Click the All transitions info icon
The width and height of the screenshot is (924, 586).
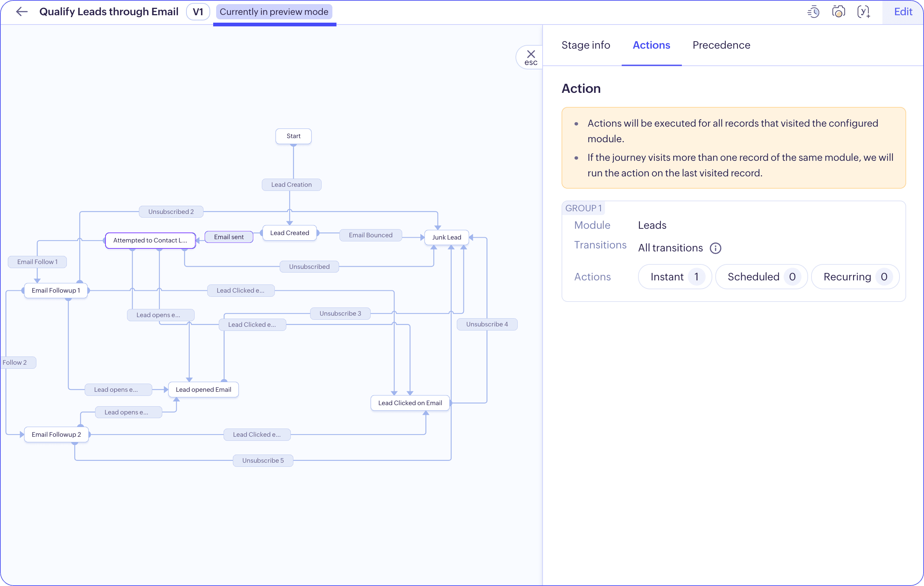(715, 248)
